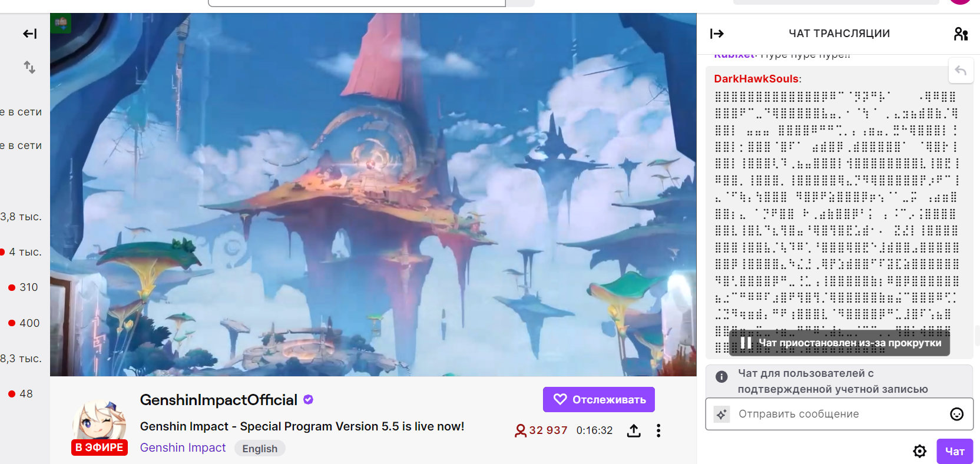Open the chat community users icon
This screenshot has height=464, width=980.
pyautogui.click(x=961, y=34)
